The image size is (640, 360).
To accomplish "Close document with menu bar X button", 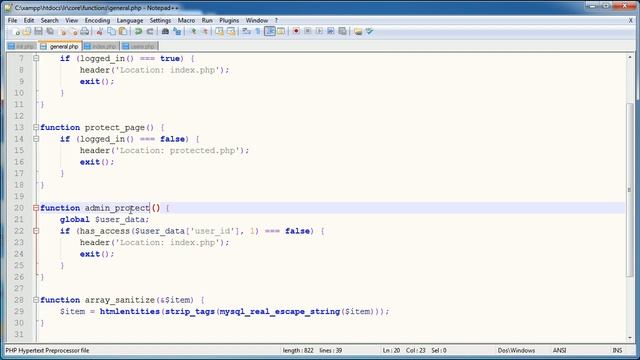I will (x=631, y=20).
